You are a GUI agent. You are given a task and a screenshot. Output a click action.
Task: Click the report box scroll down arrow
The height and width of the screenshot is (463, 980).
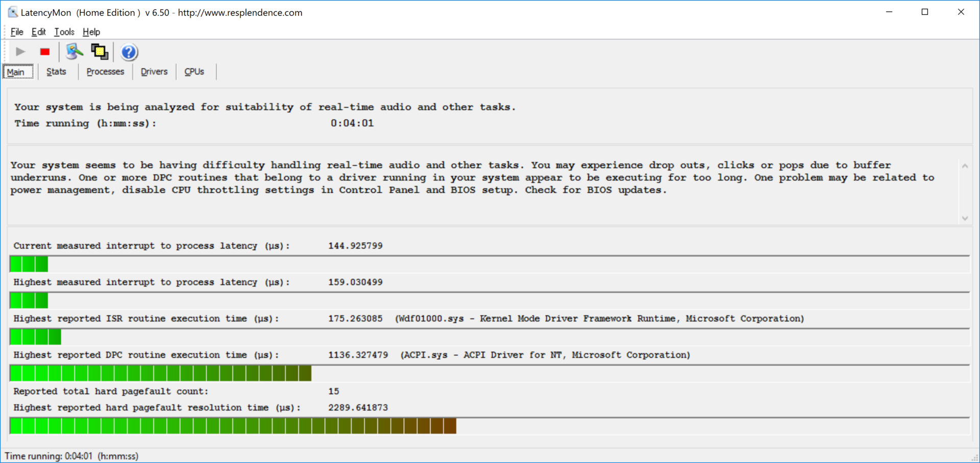click(x=965, y=218)
